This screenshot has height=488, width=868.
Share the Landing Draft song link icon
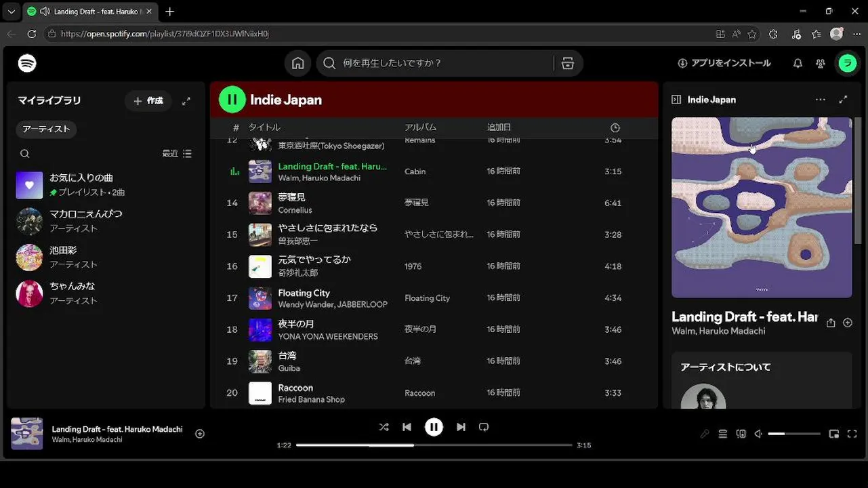tap(831, 323)
